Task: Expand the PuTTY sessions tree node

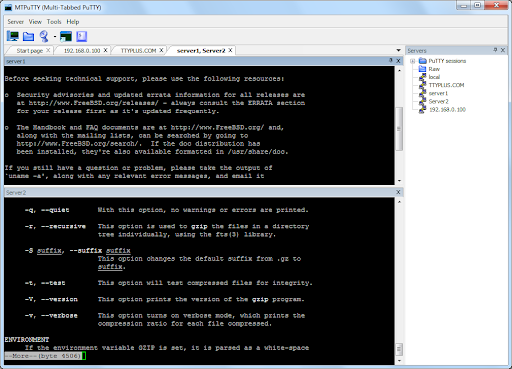Action: point(412,61)
